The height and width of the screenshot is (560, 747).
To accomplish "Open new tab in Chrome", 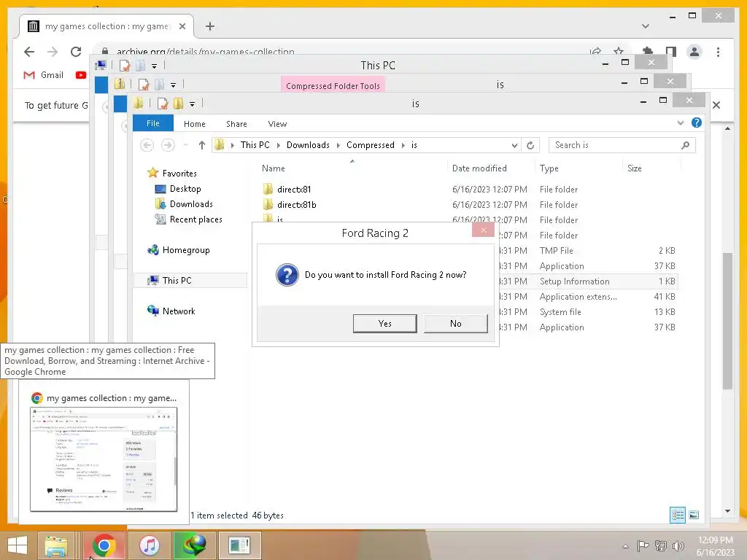I will (x=210, y=26).
